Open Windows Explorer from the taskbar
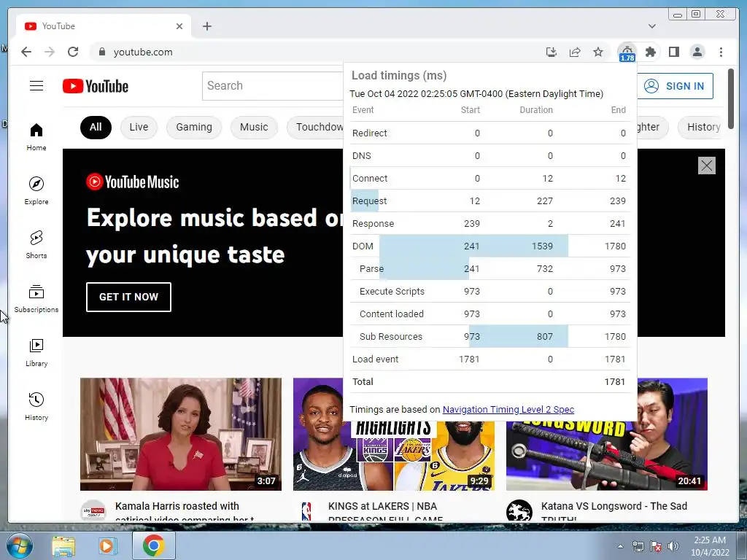 63,546
